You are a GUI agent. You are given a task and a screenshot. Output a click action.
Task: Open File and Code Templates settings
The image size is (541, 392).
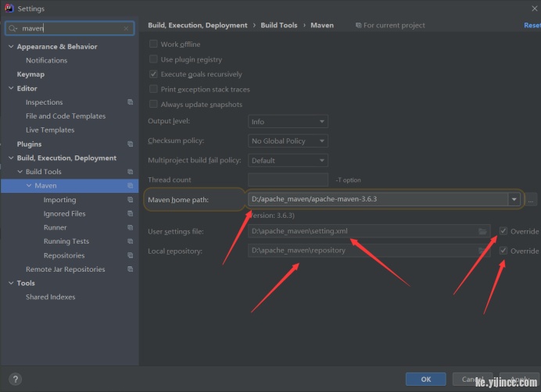coord(66,116)
